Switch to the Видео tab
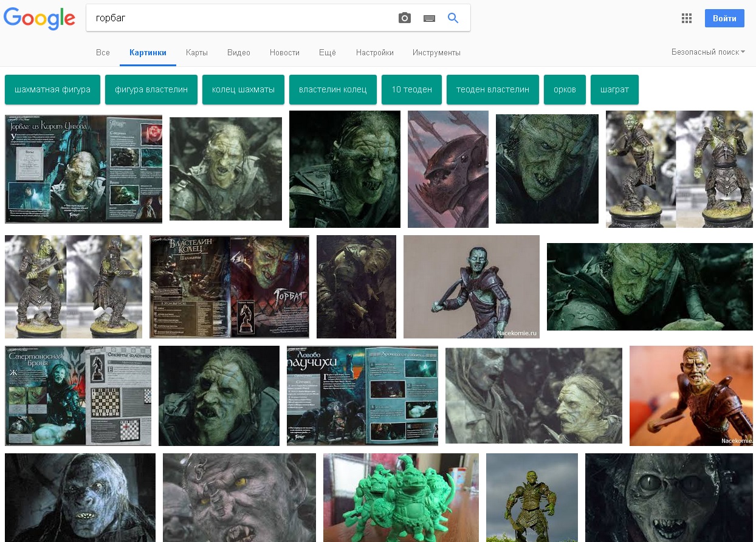The width and height of the screenshot is (756, 542). tap(239, 53)
